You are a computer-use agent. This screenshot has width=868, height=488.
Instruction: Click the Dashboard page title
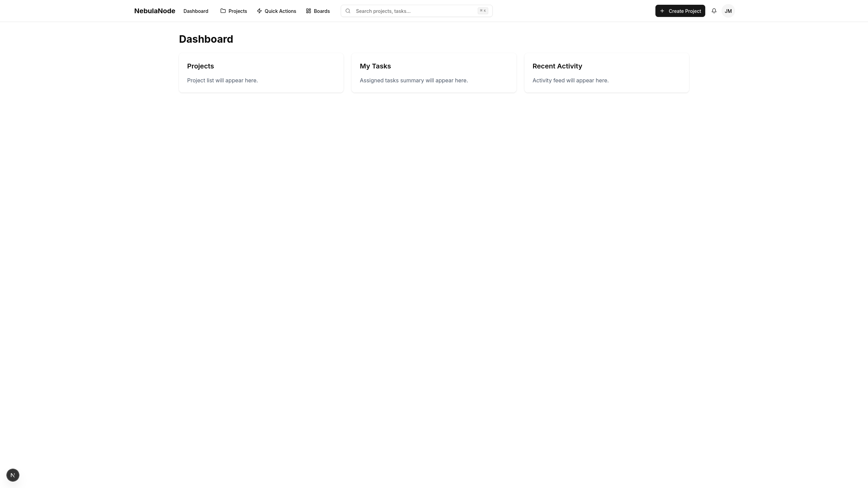206,39
